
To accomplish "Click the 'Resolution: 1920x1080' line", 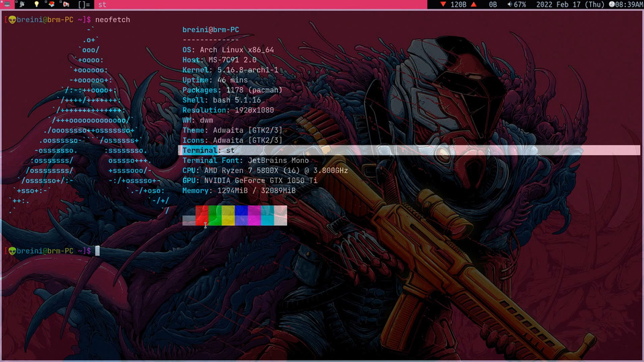I will (228, 110).
